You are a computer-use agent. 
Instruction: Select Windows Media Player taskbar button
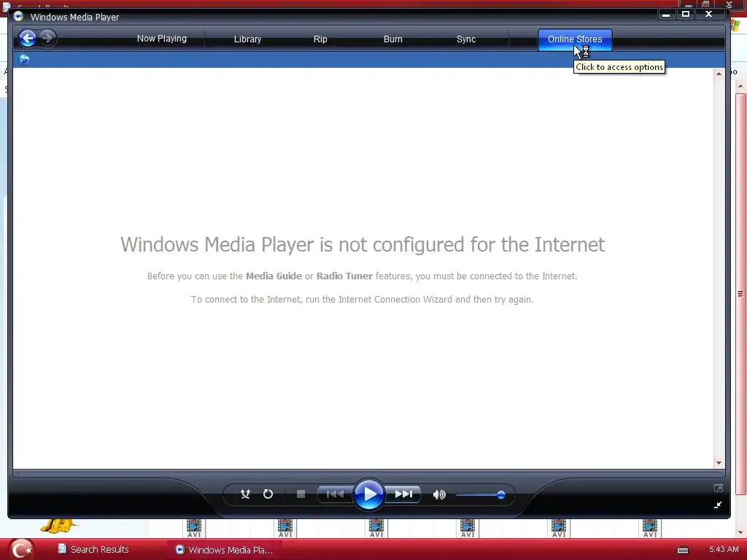point(224,550)
